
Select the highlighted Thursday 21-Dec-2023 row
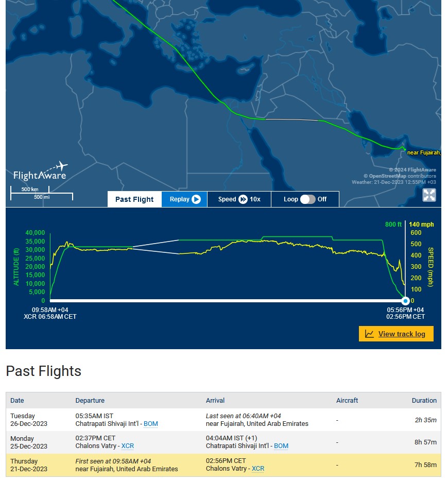(x=223, y=465)
